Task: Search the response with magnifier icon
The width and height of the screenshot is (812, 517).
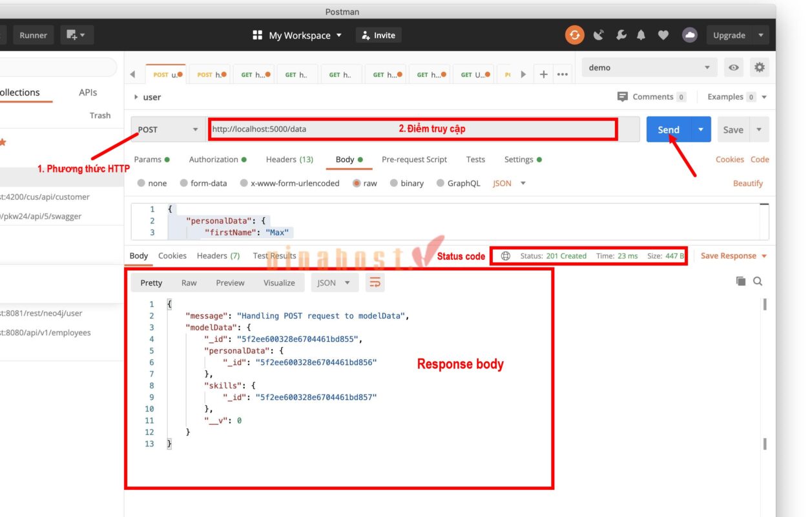Action: pyautogui.click(x=758, y=281)
